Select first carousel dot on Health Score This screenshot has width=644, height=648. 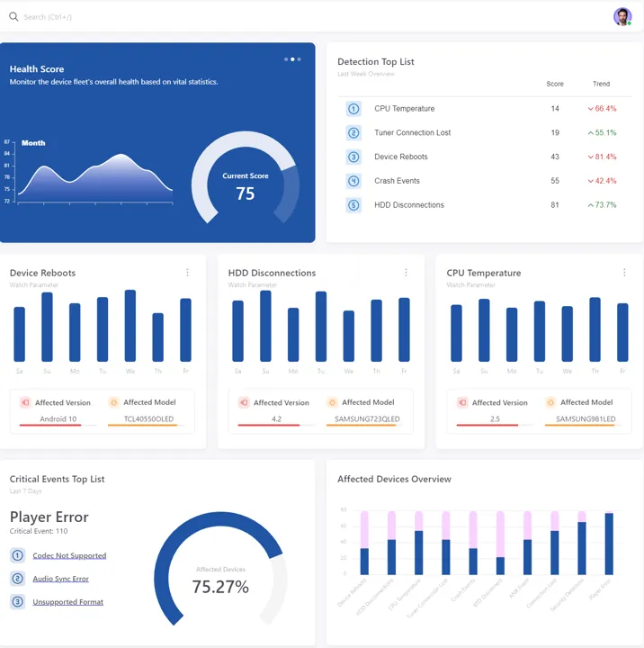coord(286,59)
